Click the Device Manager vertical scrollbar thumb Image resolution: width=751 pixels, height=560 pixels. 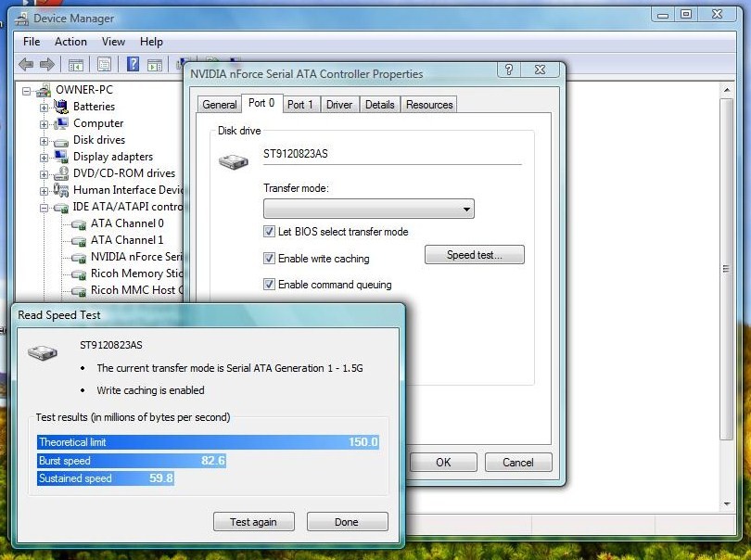(x=727, y=269)
